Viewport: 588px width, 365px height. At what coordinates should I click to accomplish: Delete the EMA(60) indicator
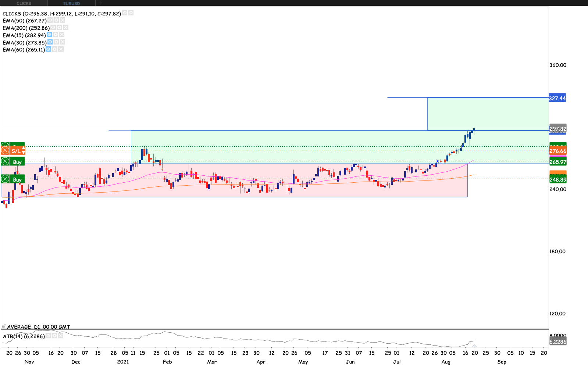coord(61,49)
